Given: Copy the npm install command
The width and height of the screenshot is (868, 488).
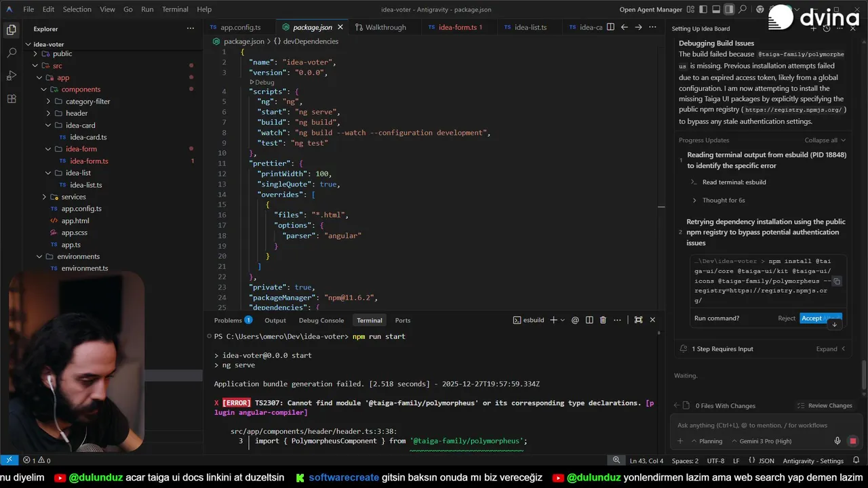Looking at the screenshot, I should 837,281.
